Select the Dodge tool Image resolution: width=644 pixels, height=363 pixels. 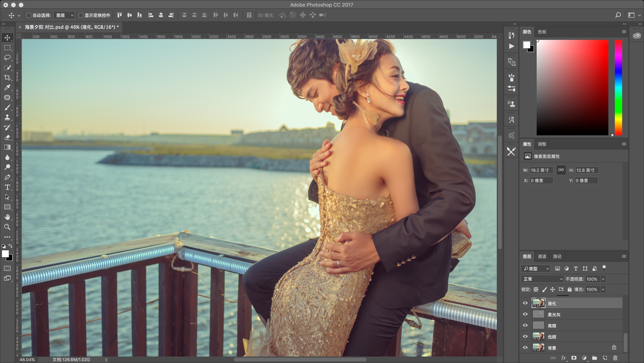click(x=7, y=167)
